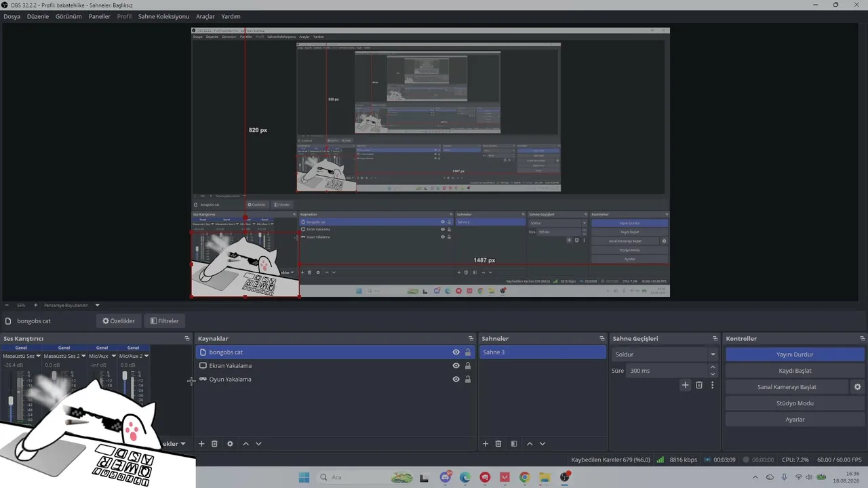868x488 pixels.
Task: Open File Explorer from the taskbar
Action: coord(545,477)
